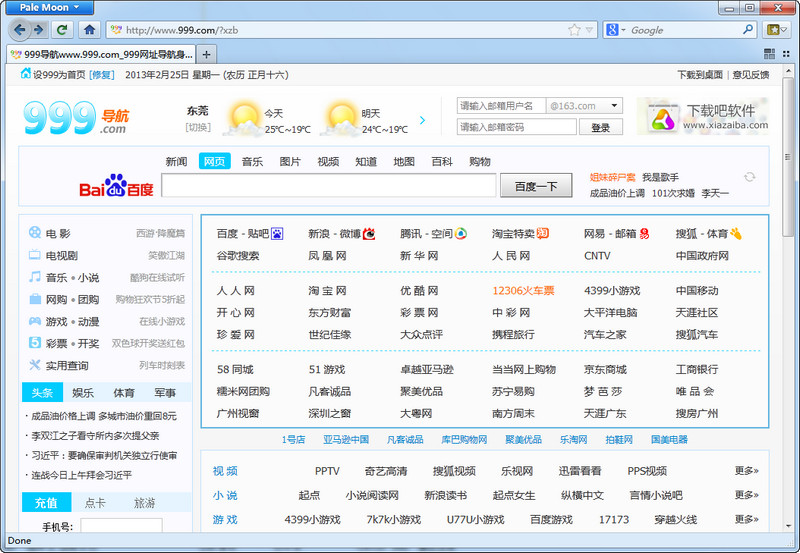Viewport: 800px width, 553px height.
Task: Open 游戏 link in sidebar
Action: (56, 321)
